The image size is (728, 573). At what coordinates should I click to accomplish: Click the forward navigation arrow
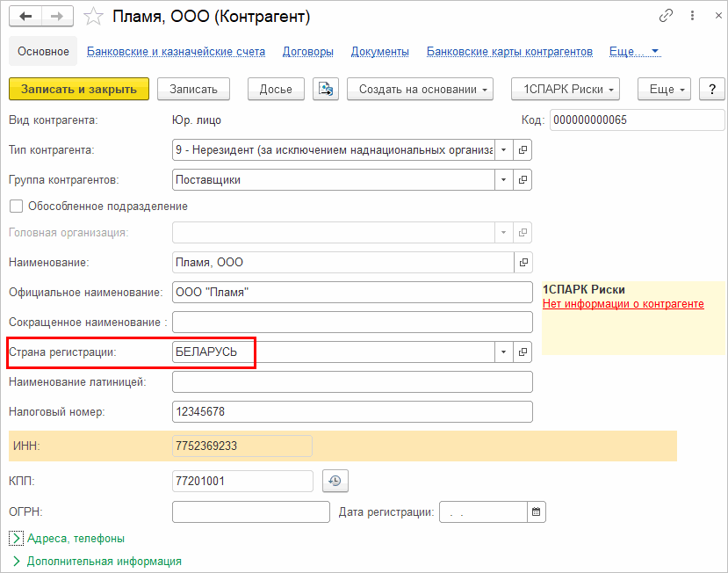pos(57,17)
